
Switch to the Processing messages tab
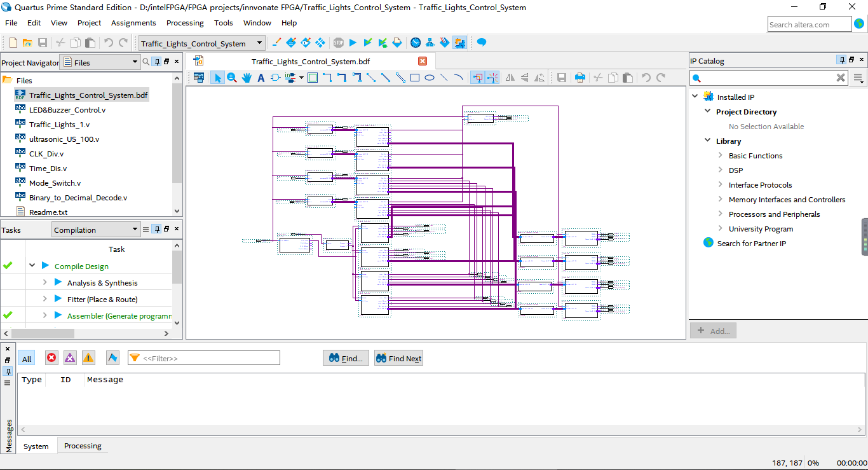click(83, 446)
